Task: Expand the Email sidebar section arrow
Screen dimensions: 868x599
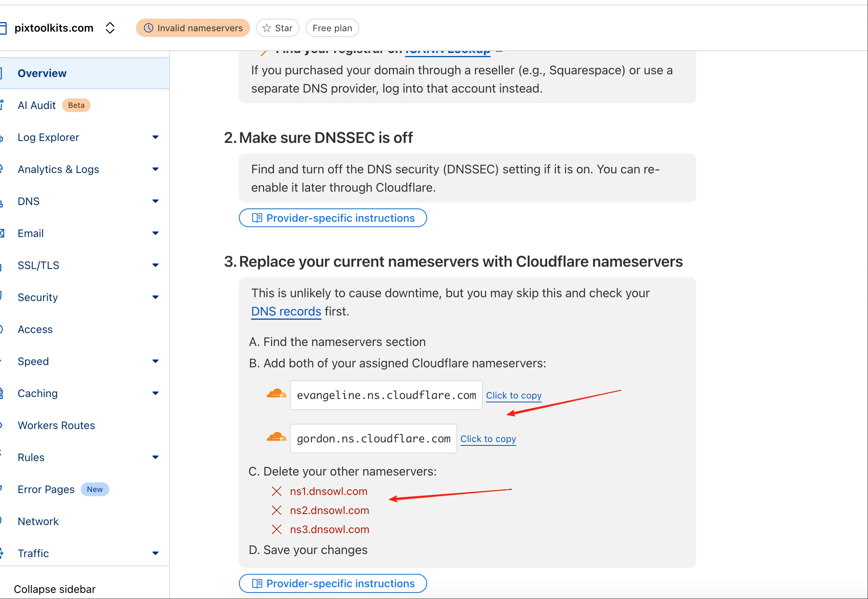Action: pos(155,233)
